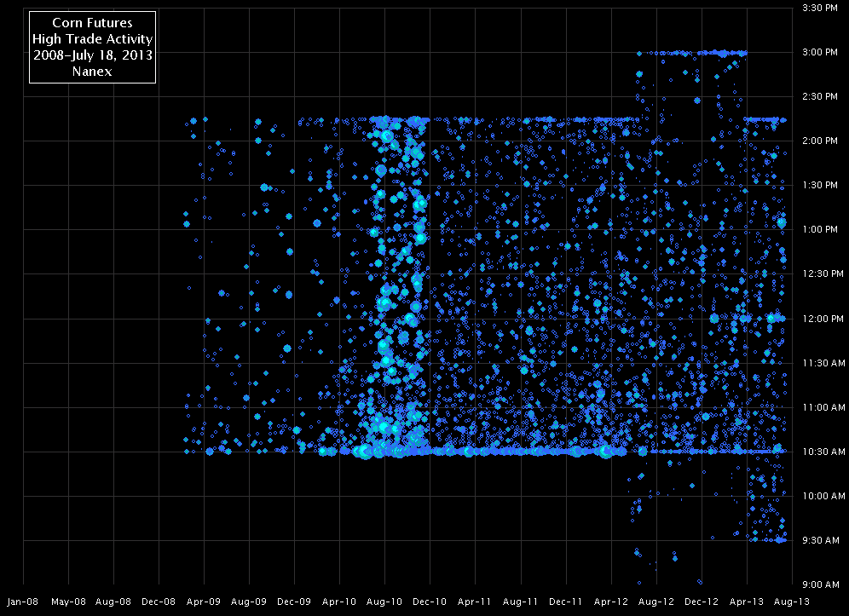Click the 'Dec-09' date axis label
Viewport: 849px width, 616px height.
tap(294, 602)
